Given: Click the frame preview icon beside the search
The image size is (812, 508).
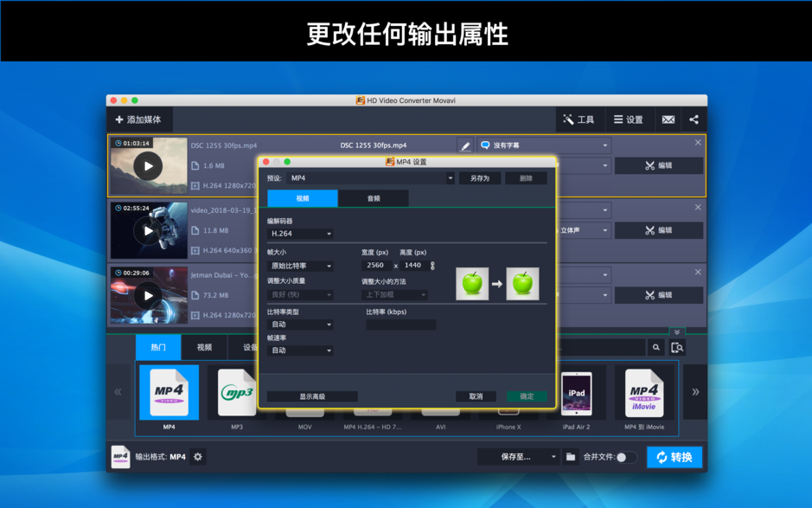Looking at the screenshot, I should [x=678, y=346].
